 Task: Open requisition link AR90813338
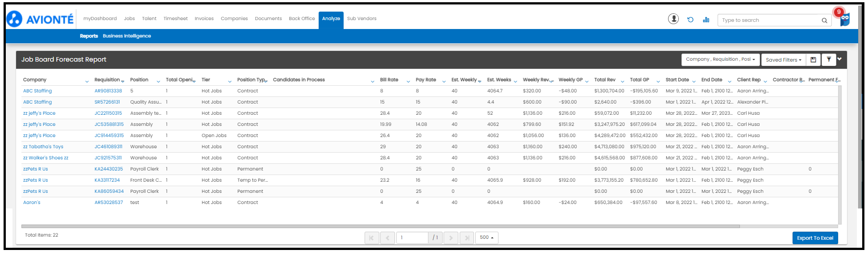(108, 91)
